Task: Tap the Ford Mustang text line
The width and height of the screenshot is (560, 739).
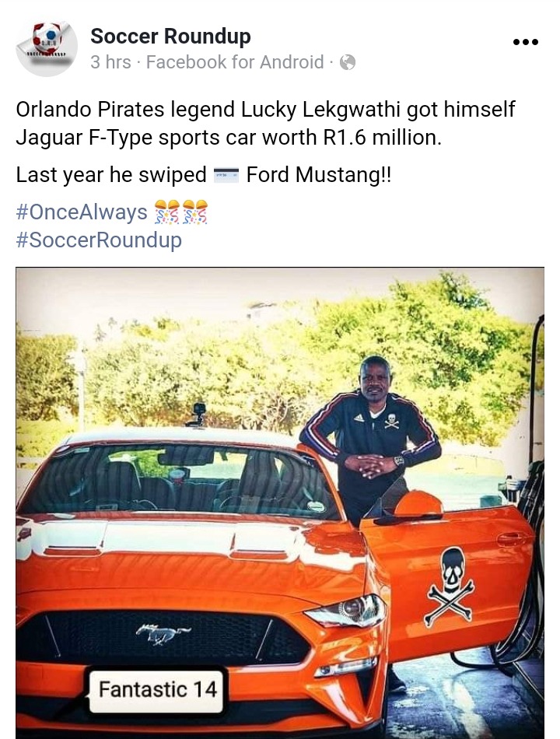Action: coord(204,175)
